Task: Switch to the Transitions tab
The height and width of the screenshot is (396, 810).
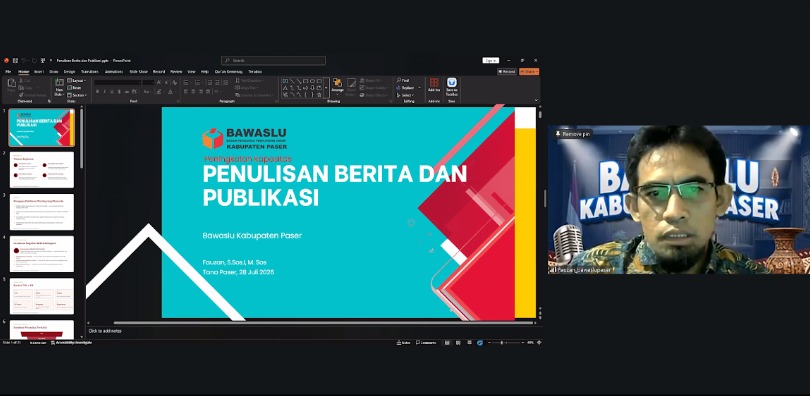Action: pos(89,71)
